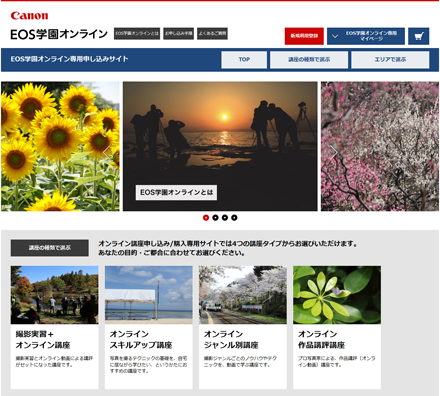Click the オンライン講座申し込み/購入専用サイト intro text
The width and height of the screenshot is (440, 396).
tap(228, 244)
